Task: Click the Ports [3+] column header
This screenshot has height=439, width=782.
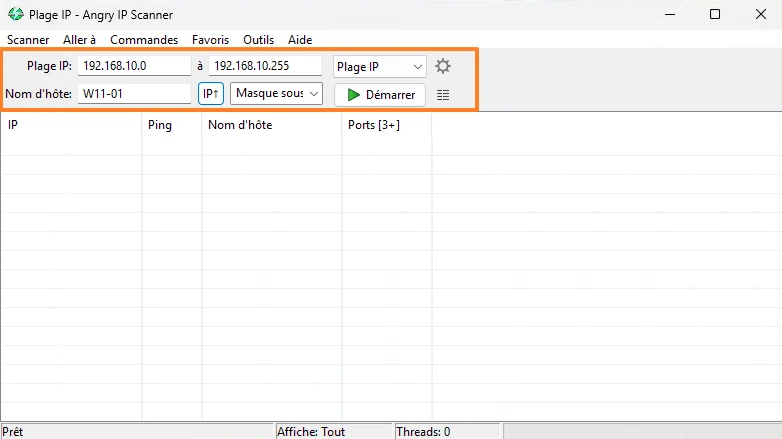Action: coord(387,125)
